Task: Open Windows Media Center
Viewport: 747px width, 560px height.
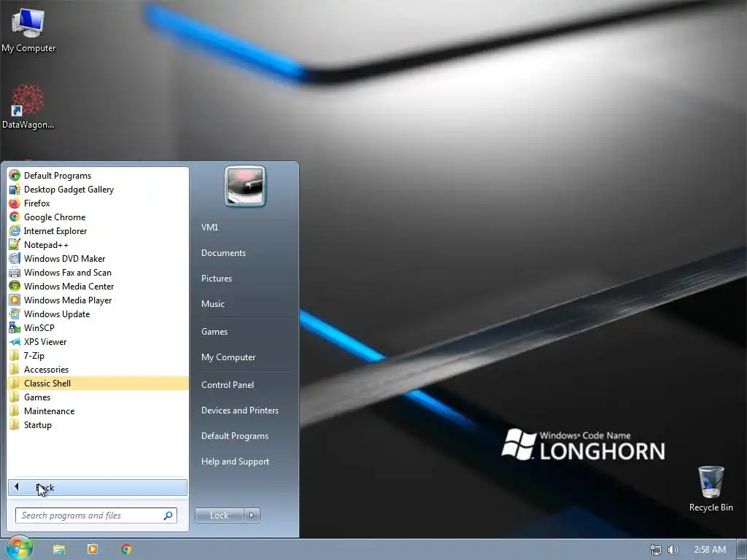Action: coord(98,286)
